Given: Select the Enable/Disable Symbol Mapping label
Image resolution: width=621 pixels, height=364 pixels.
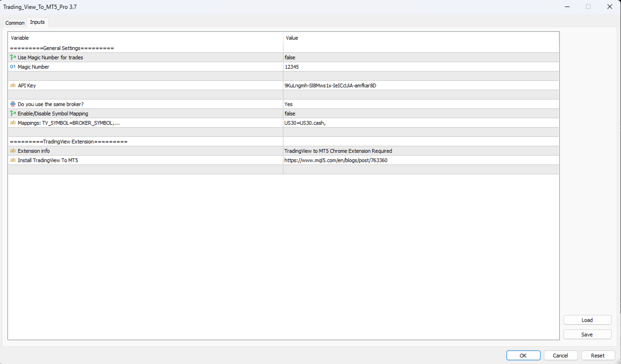Looking at the screenshot, I should click(53, 114).
